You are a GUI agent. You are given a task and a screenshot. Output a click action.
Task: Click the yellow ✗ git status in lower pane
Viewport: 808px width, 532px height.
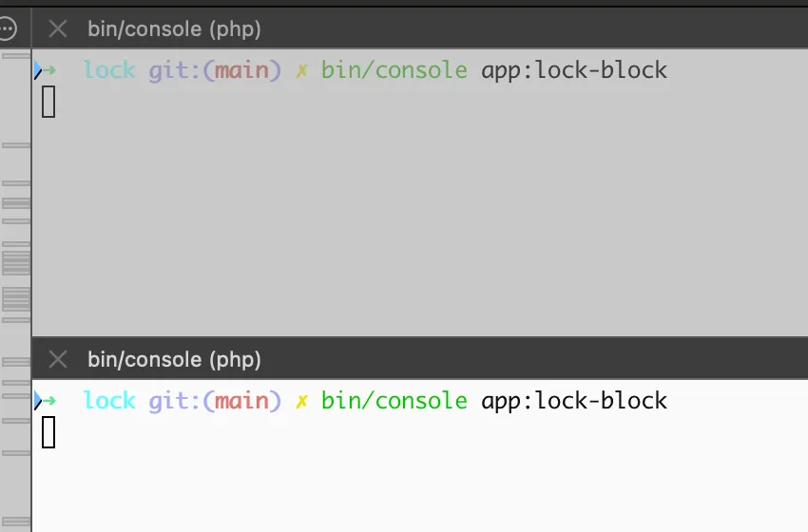click(301, 401)
